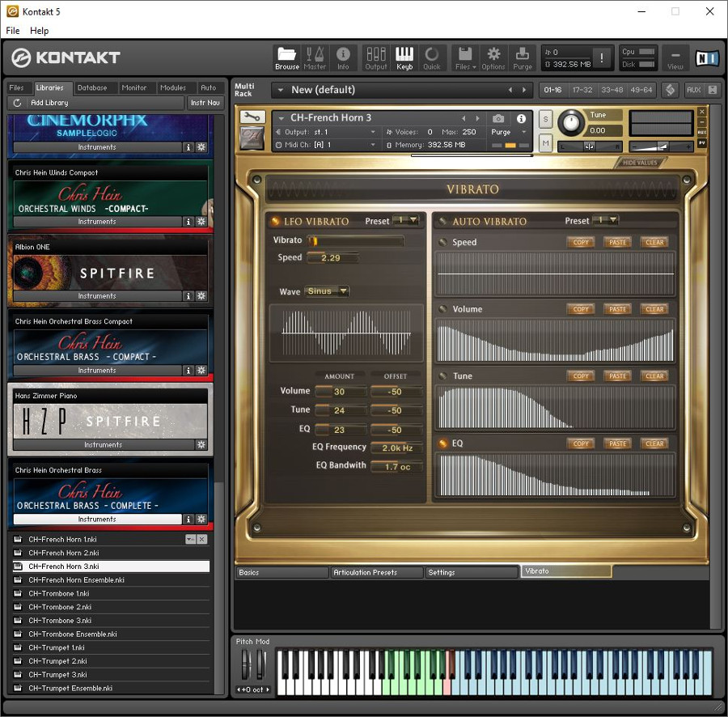Toggle Auto Vibrato Tune curve
This screenshot has width=728, height=717.
(x=443, y=375)
